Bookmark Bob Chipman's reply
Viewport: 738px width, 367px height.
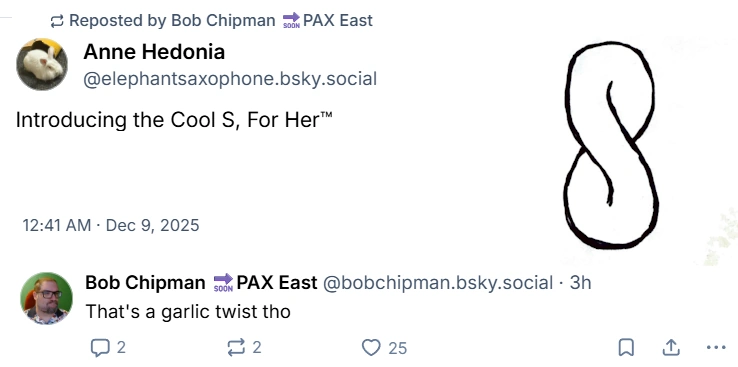(626, 348)
